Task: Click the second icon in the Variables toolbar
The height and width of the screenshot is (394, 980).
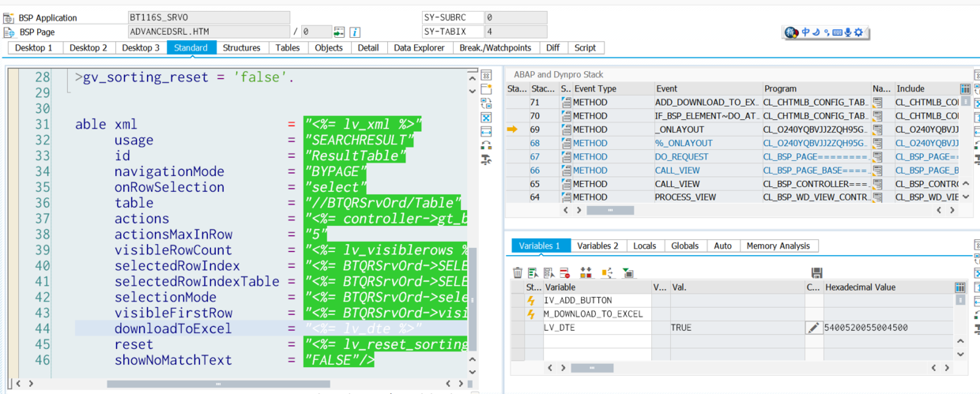Action: coord(533,272)
